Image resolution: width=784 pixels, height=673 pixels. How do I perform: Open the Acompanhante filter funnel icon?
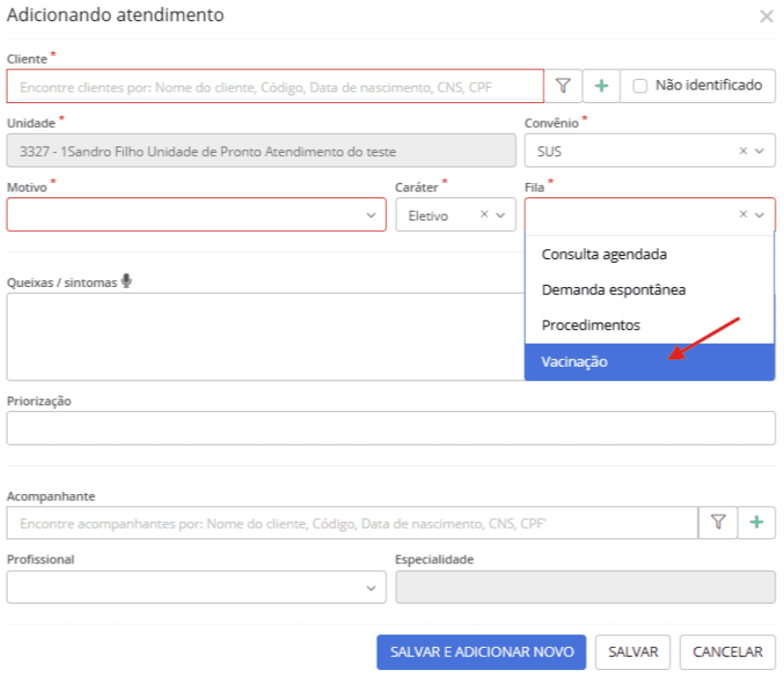pos(718,523)
